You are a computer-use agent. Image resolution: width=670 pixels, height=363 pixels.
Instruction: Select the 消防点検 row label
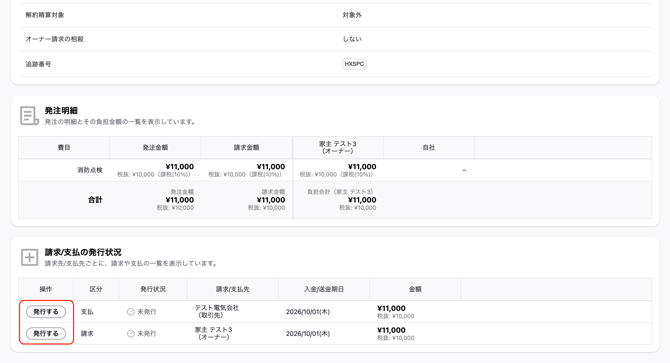click(90, 170)
